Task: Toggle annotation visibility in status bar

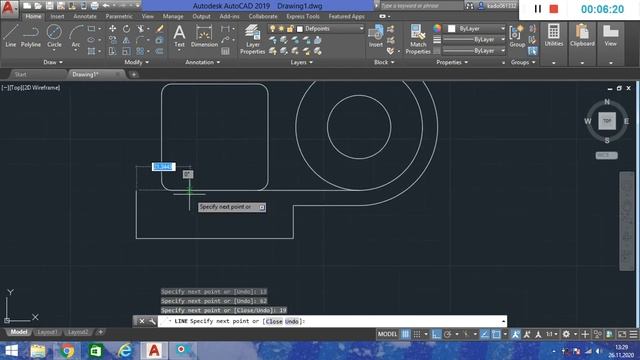Action: point(516,334)
